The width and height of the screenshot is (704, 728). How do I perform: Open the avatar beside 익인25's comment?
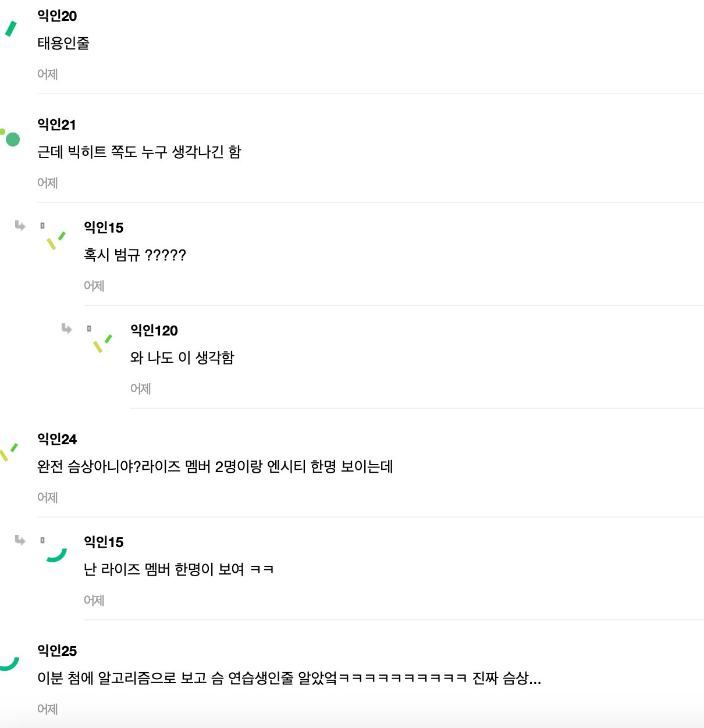click(x=9, y=664)
